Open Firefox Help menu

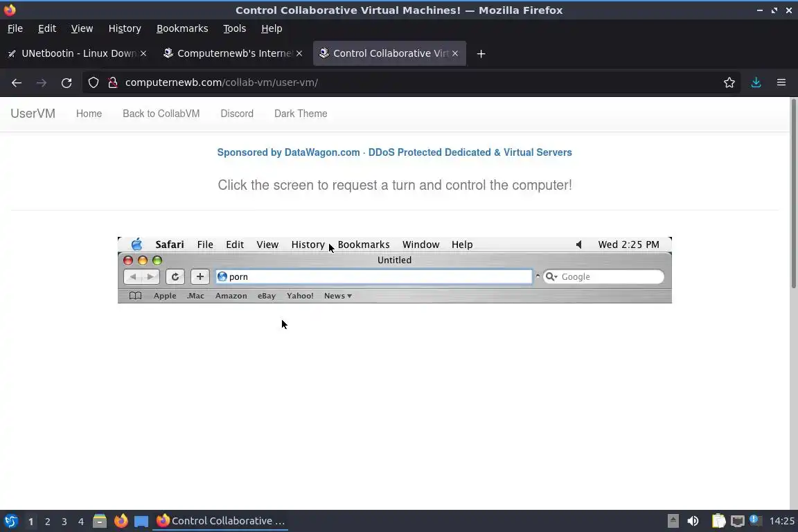coord(272,28)
